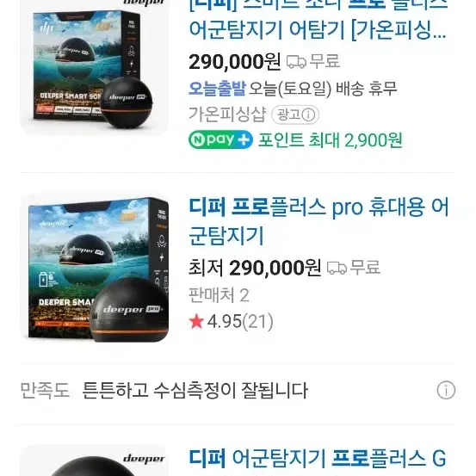This screenshot has width=476, height=476.
Task: Click the 최저 290,000원 lowest price
Action: pyautogui.click(x=255, y=268)
